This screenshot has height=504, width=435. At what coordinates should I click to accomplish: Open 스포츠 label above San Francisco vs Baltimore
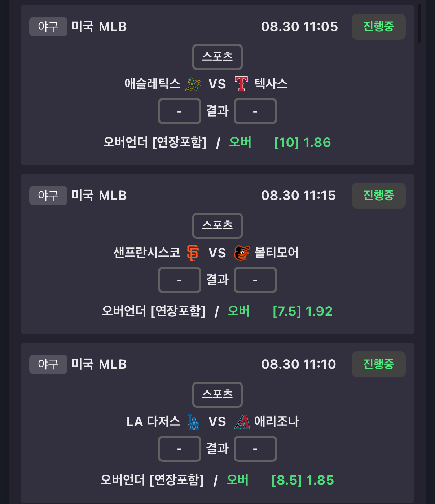tap(217, 226)
